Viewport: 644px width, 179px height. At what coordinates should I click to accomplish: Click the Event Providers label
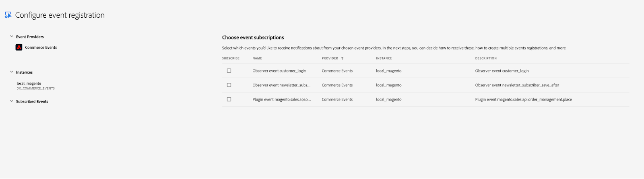[30, 37]
